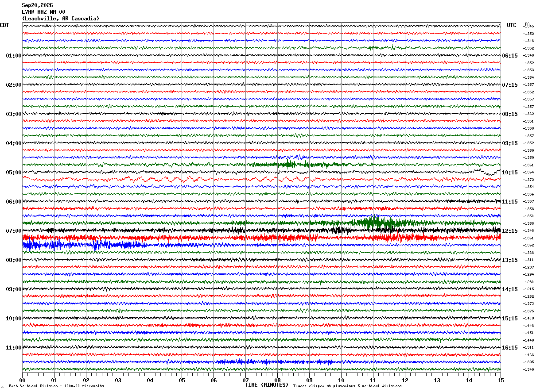
Task: Click the vertical division scale note
Action: pyautogui.click(x=57, y=386)
